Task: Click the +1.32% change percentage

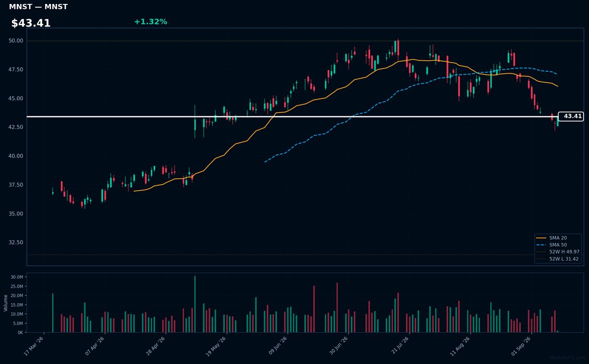Action: tap(151, 22)
